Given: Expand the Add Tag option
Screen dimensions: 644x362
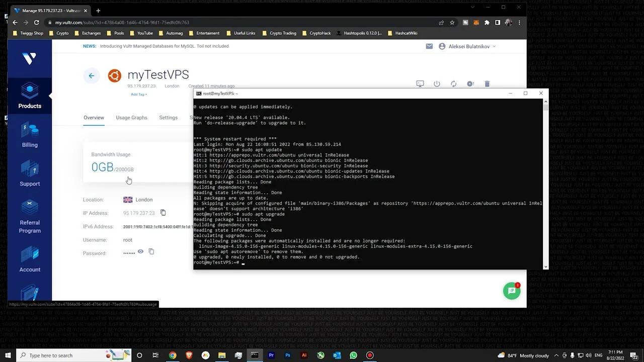Looking at the screenshot, I should click(139, 95).
